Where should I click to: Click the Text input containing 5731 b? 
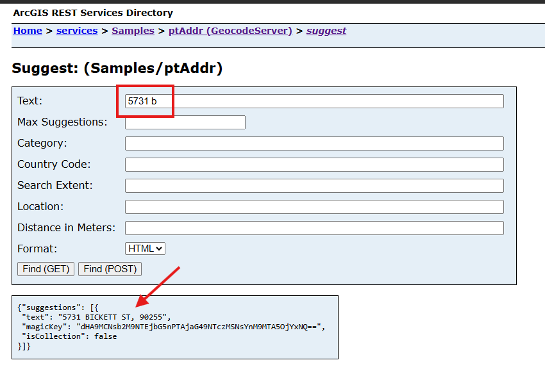(314, 101)
